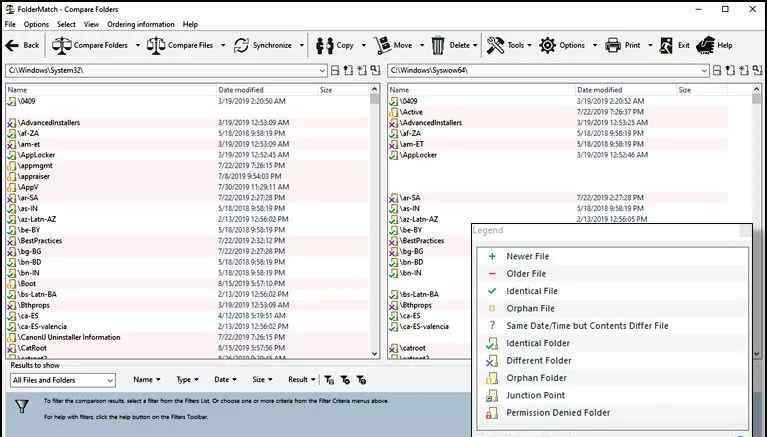Open the Type filter criteria dropdown

[x=187, y=380]
